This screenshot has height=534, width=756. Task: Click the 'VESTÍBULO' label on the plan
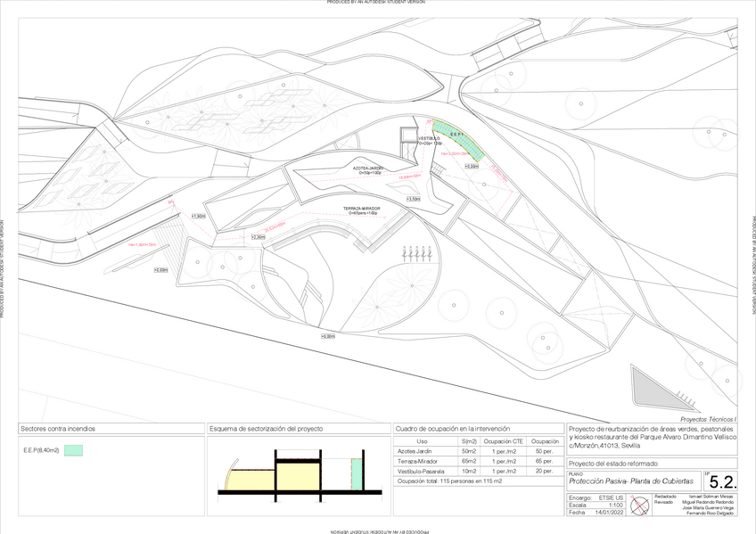(429, 139)
